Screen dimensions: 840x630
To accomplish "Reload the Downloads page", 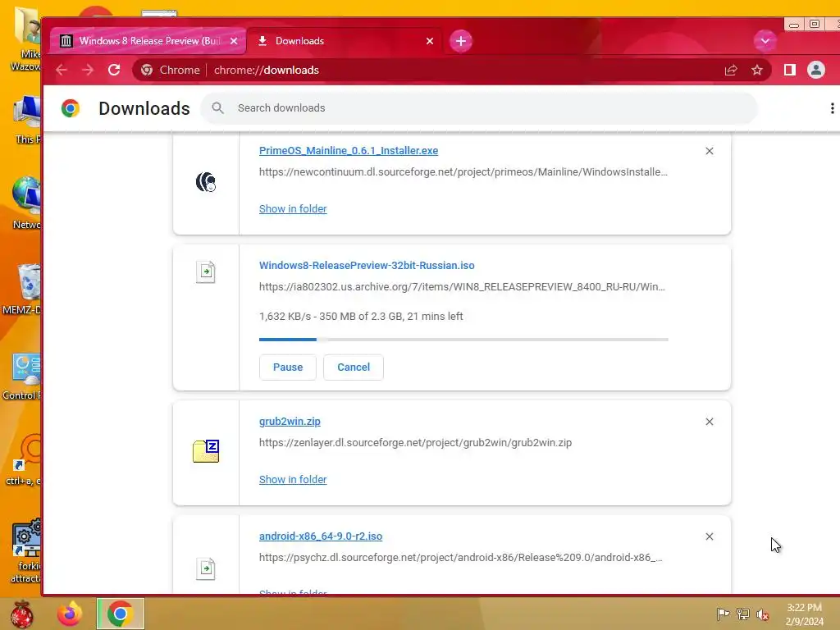I will (x=114, y=71).
